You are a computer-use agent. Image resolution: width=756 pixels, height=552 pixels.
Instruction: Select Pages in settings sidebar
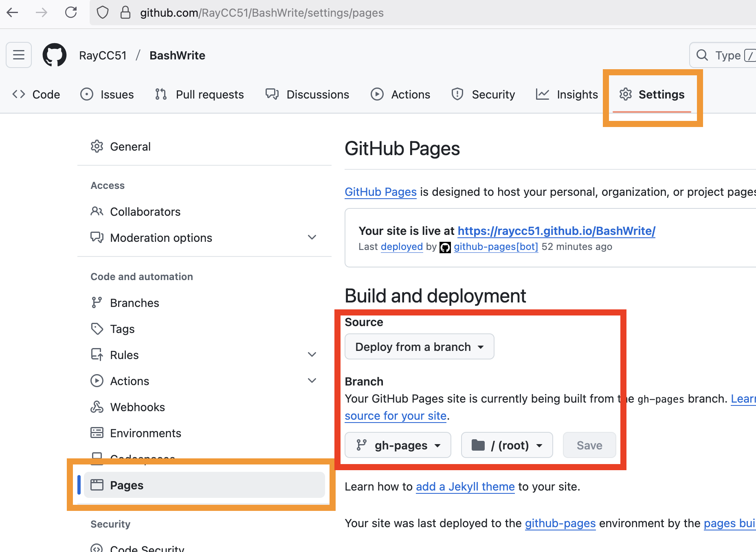point(204,485)
